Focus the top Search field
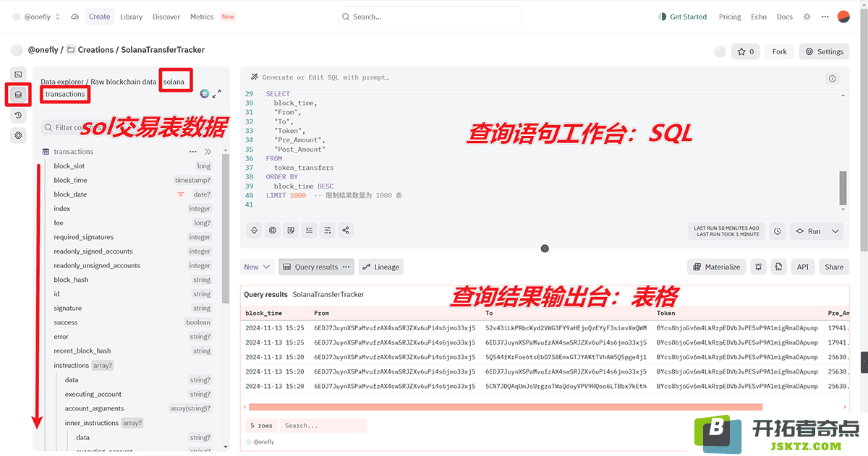 tap(430, 17)
